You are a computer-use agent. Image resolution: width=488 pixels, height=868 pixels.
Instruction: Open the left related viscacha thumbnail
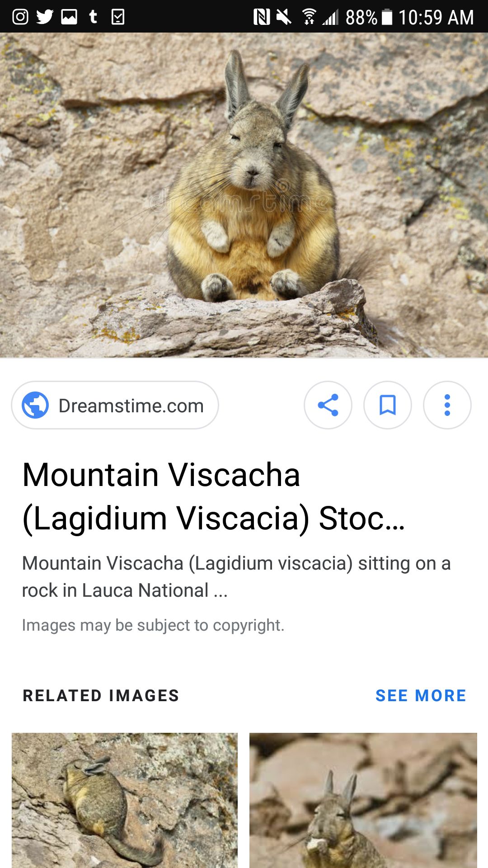coord(125,800)
